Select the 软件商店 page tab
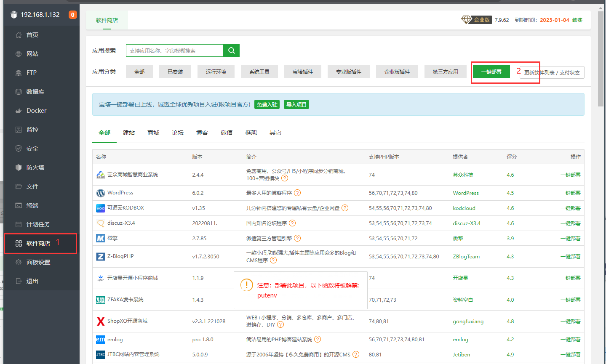Image resolution: width=606 pixels, height=364 pixels. coord(107,20)
